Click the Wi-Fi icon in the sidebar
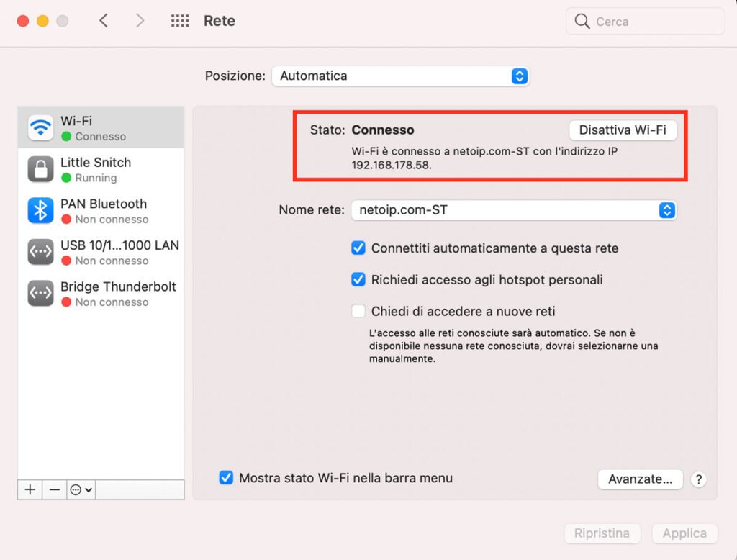Viewport: 737px width, 560px height. pyautogui.click(x=41, y=128)
